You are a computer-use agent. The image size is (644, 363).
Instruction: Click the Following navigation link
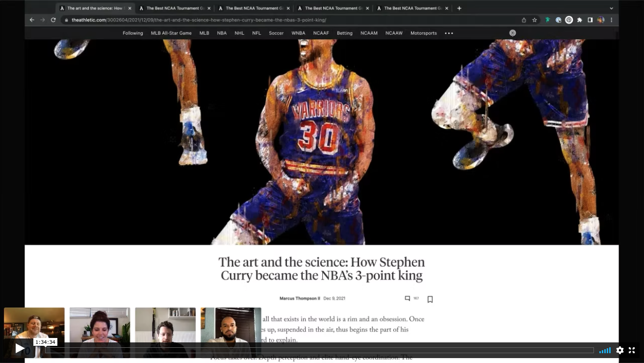132,33
